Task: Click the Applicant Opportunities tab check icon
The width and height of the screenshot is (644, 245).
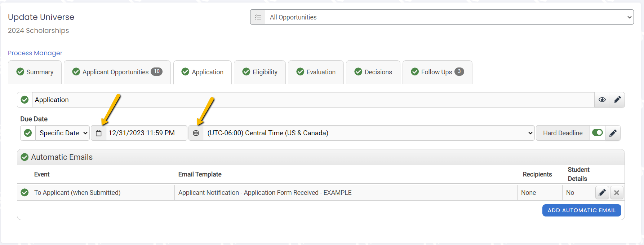Action: tap(76, 71)
